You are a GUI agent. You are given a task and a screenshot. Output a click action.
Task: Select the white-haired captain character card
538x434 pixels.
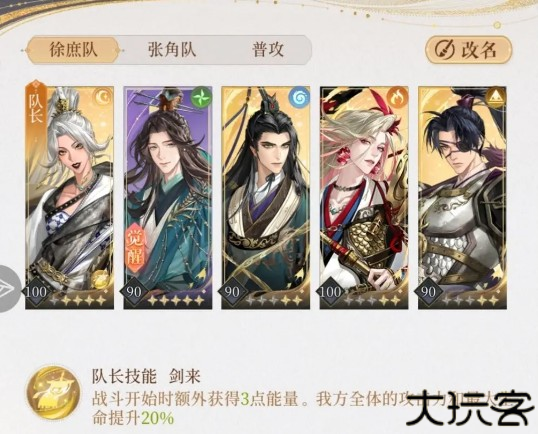point(69,198)
